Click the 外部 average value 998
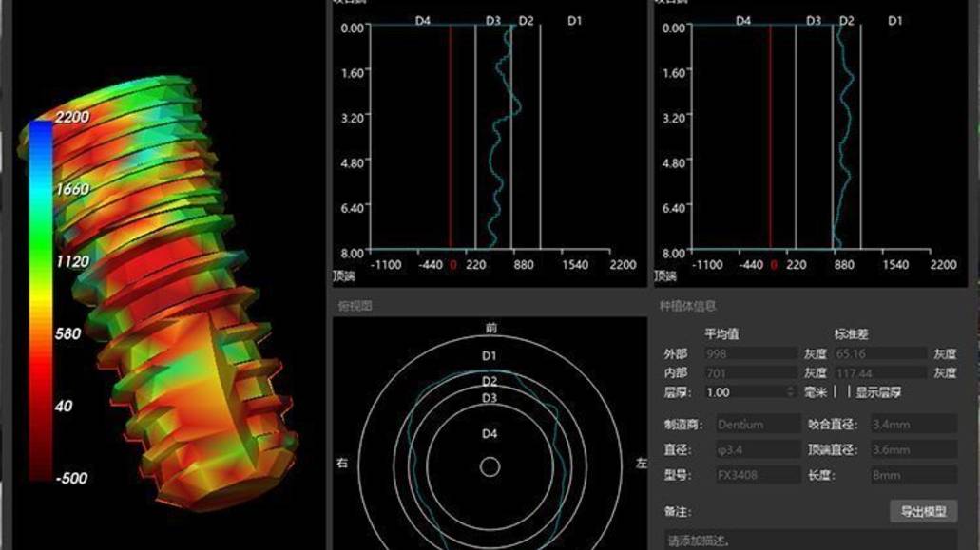Viewport: 980px width, 550px height. pos(751,354)
